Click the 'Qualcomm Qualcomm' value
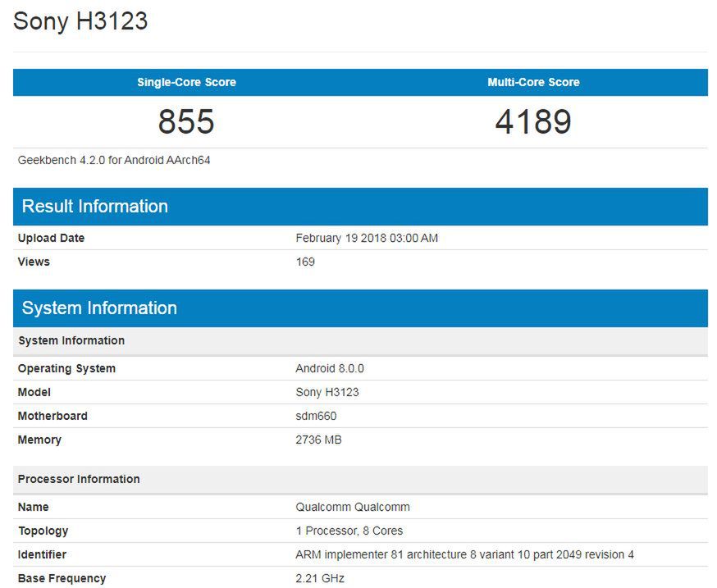Viewport: 717px width, 588px height. click(x=353, y=507)
